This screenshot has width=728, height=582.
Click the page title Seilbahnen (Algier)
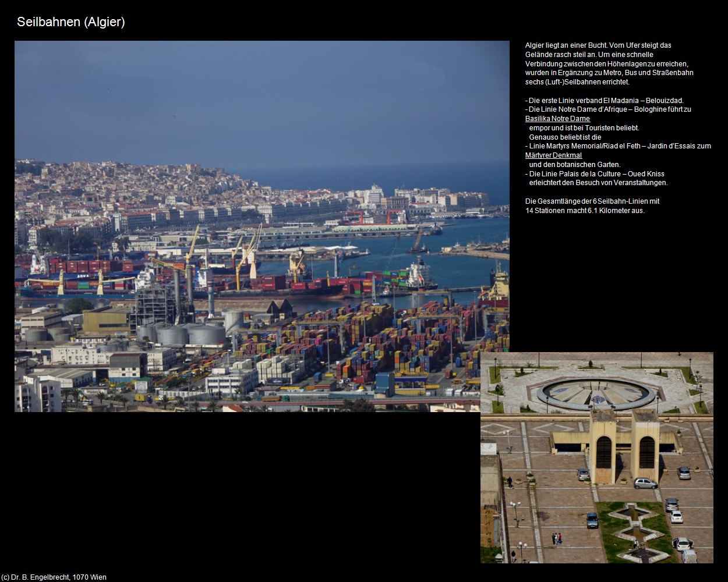pyautogui.click(x=71, y=22)
